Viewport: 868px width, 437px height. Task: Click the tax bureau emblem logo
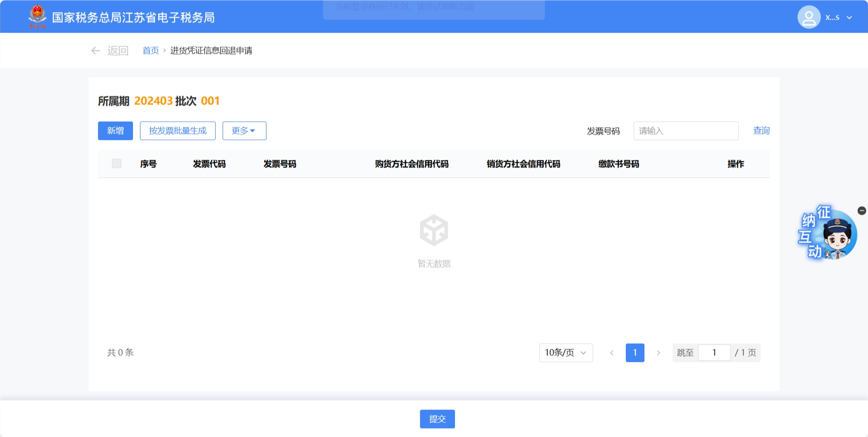tap(37, 17)
